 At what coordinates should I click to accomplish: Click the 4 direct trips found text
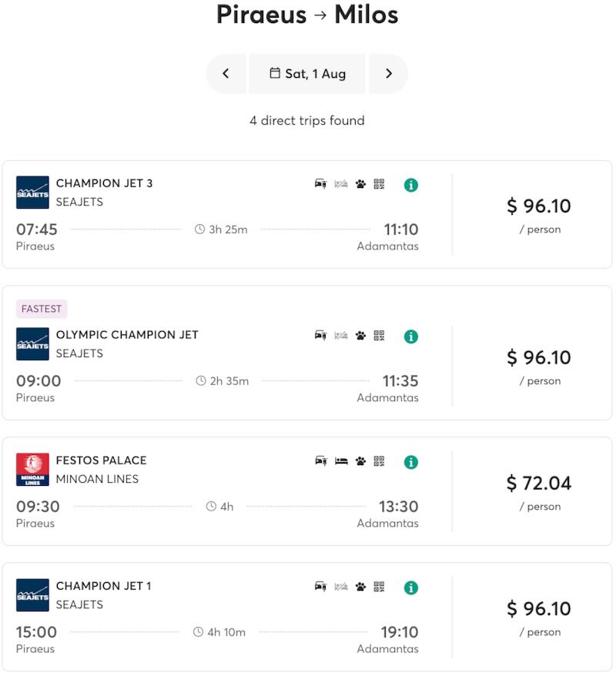[308, 120]
